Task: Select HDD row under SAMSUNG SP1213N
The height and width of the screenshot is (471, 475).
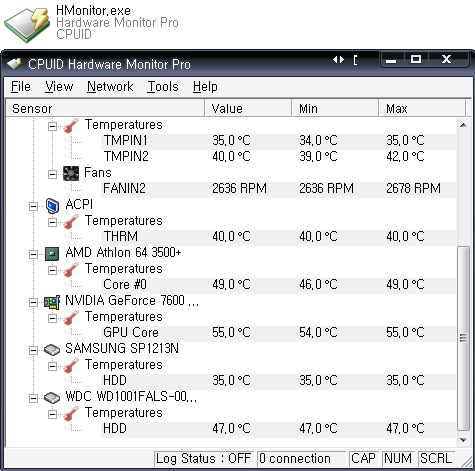Action: (278, 381)
